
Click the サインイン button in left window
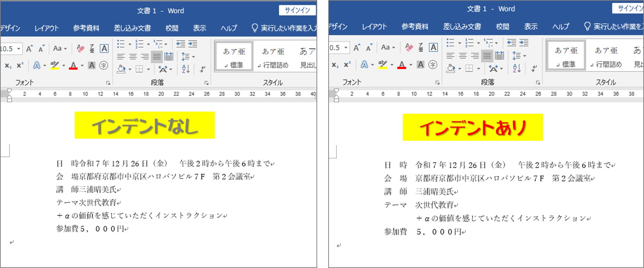pos(297,10)
